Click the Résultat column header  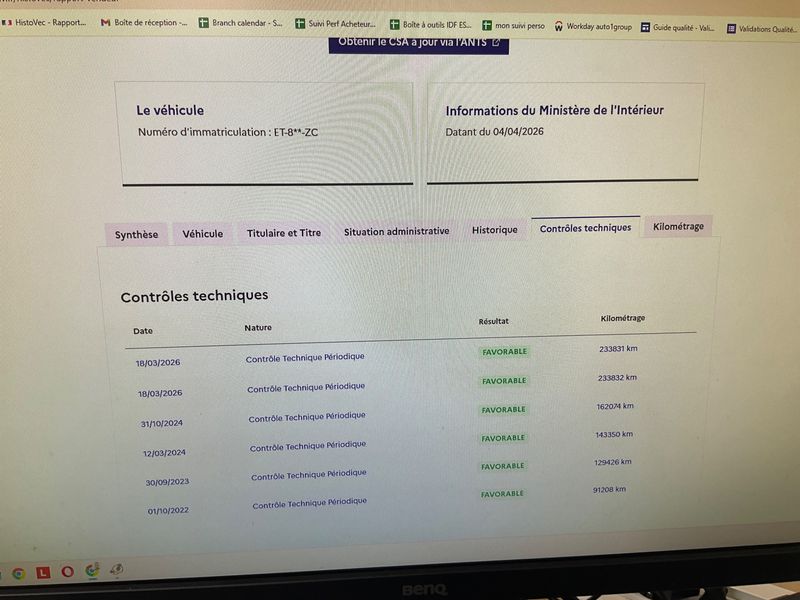coord(493,321)
